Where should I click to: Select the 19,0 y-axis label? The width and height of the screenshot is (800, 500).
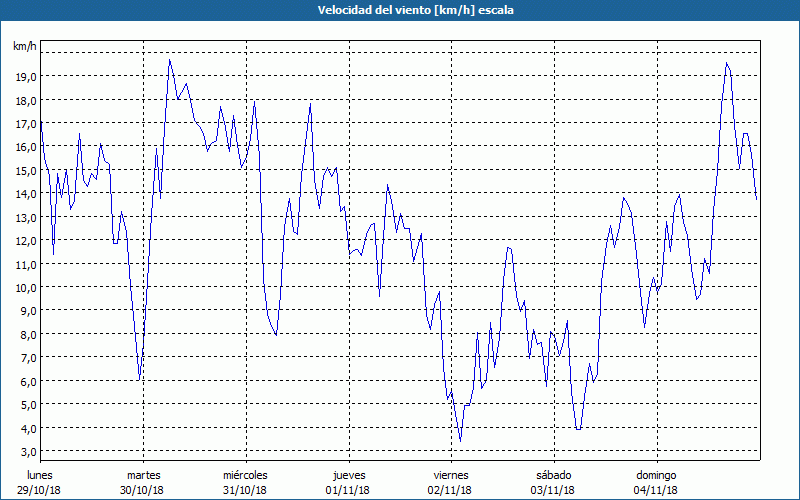click(x=25, y=76)
